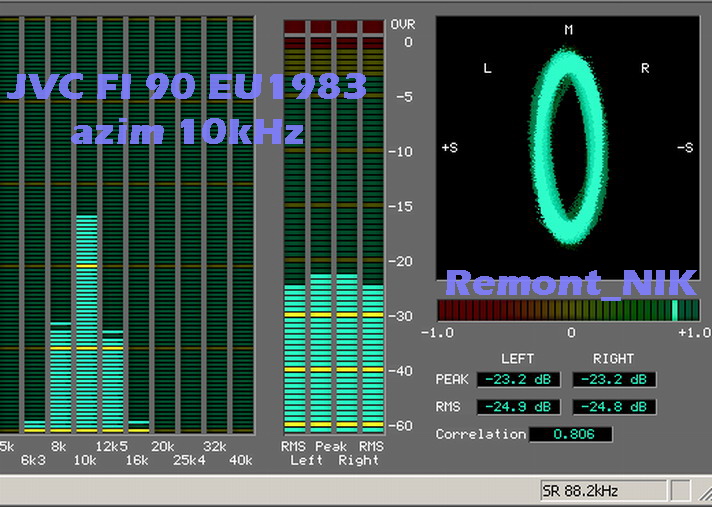
Task: Click the SR 88.2kHz status bar panel
Action: click(602, 491)
